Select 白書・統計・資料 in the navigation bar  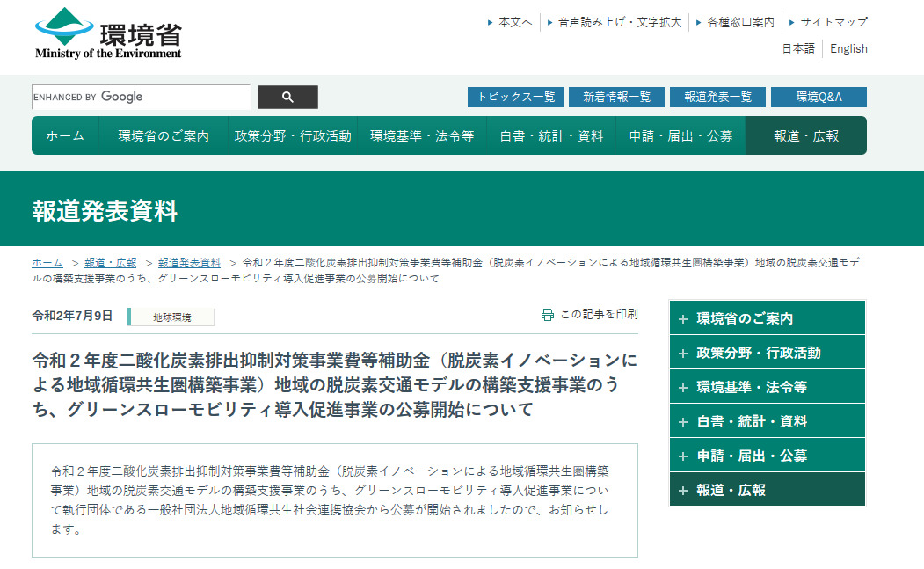[x=551, y=136]
